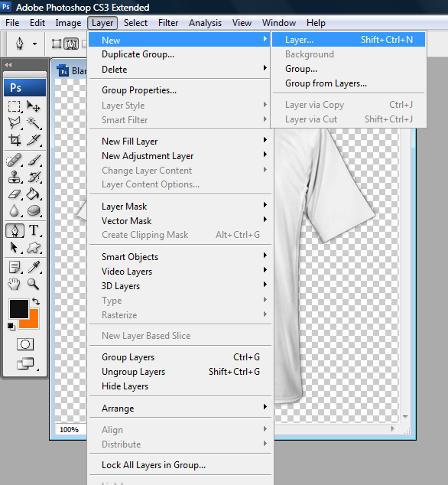The height and width of the screenshot is (485, 448).
Task: Select the Path Selection tool
Action: [x=15, y=247]
